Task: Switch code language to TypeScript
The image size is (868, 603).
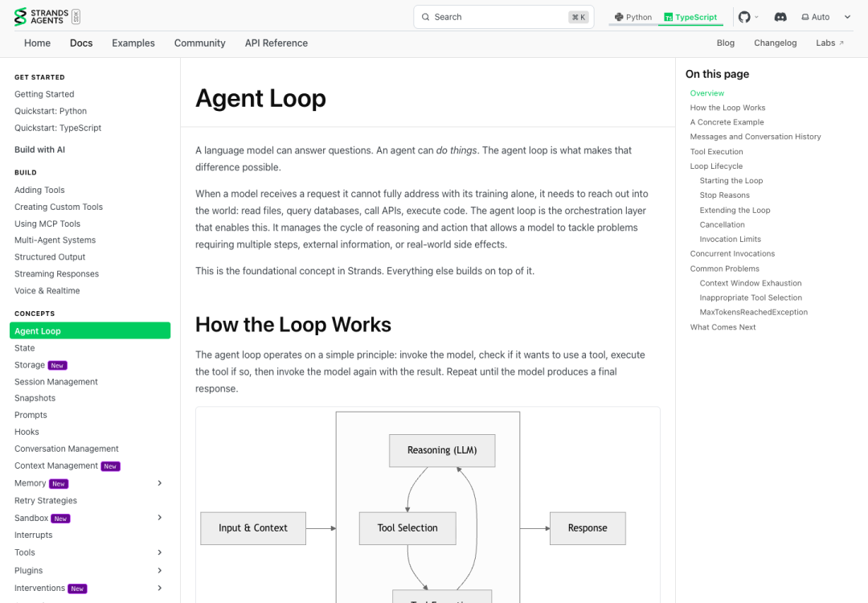Action: tap(690, 17)
